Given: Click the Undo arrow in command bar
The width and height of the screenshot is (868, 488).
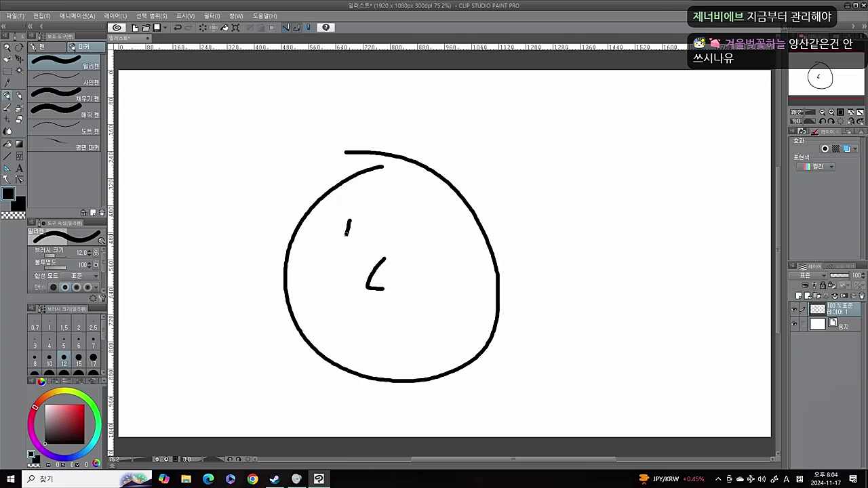Looking at the screenshot, I should 178,28.
